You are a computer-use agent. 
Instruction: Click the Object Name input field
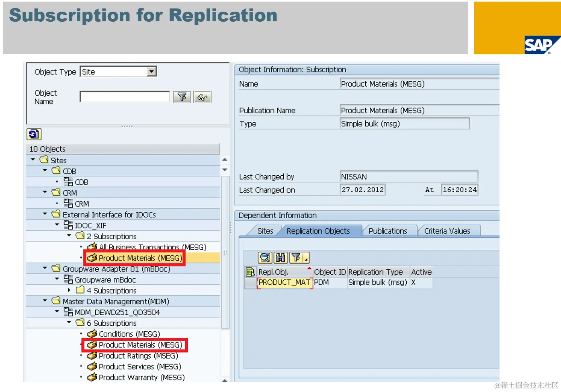125,97
